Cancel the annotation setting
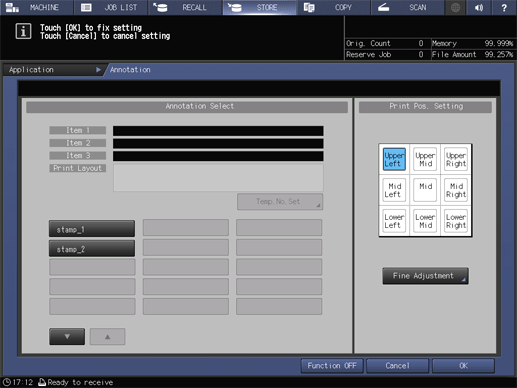This screenshot has width=517, height=388. (397, 366)
